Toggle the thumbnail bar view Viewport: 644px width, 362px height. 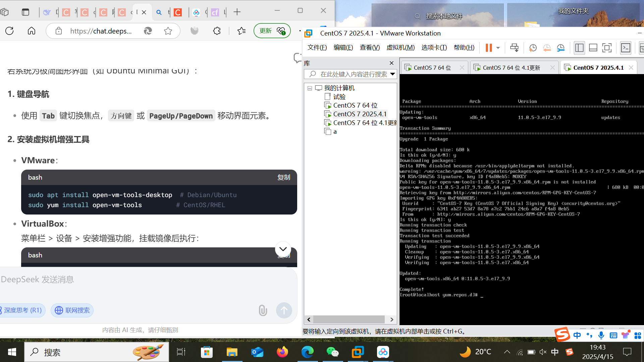pos(593,48)
